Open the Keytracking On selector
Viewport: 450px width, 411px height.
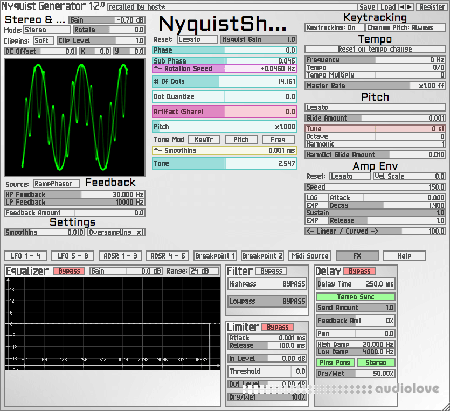[333, 28]
